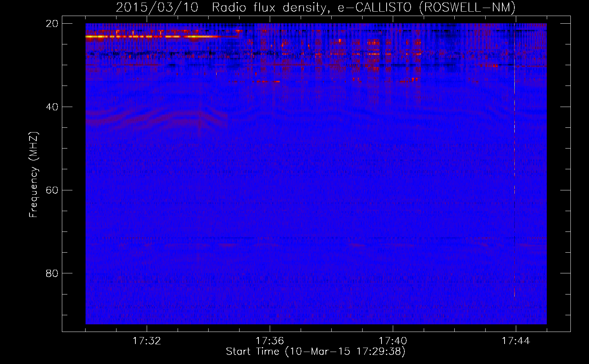Image resolution: width=589 pixels, height=364 pixels.
Task: Click the plot title mentioning e-CALLISTO ROSWELL-NM
Action: point(316,7)
